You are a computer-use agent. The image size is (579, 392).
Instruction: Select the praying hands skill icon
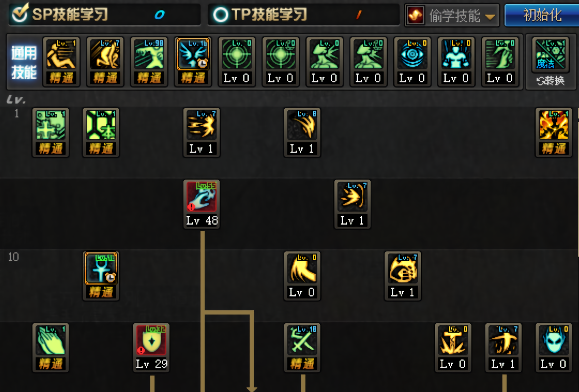coord(51,347)
